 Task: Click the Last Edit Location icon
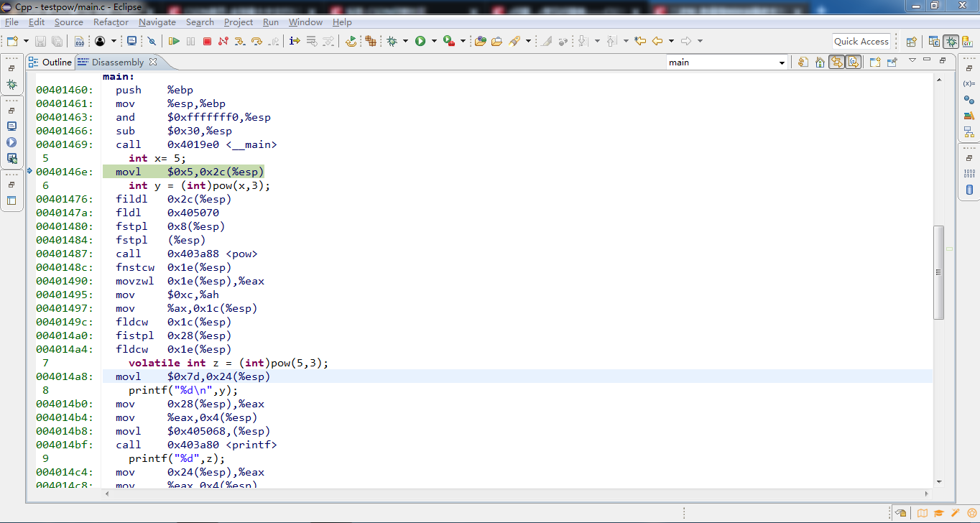(639, 42)
